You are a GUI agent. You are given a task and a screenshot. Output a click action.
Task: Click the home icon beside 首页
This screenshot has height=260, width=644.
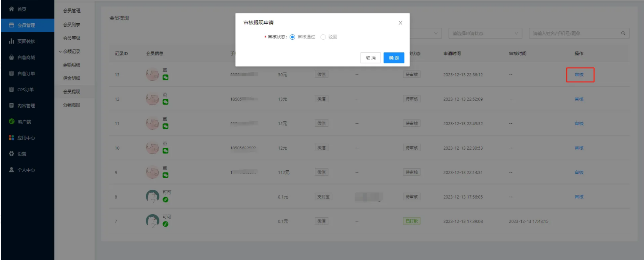click(11, 9)
